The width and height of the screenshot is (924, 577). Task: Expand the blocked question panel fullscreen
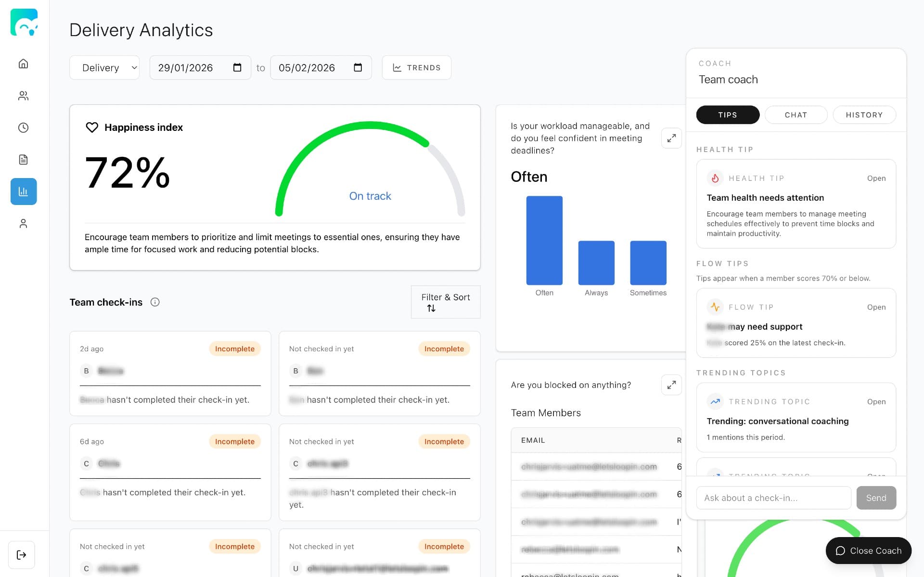tap(671, 385)
